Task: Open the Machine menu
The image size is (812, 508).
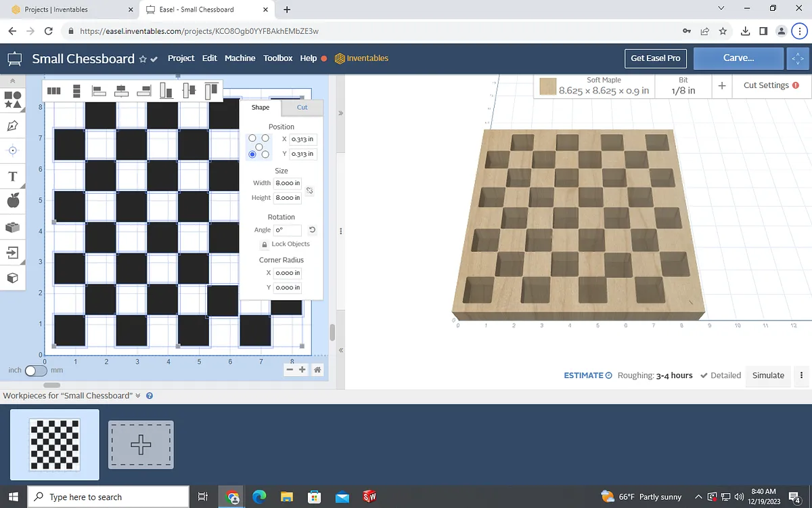Action: [240, 58]
